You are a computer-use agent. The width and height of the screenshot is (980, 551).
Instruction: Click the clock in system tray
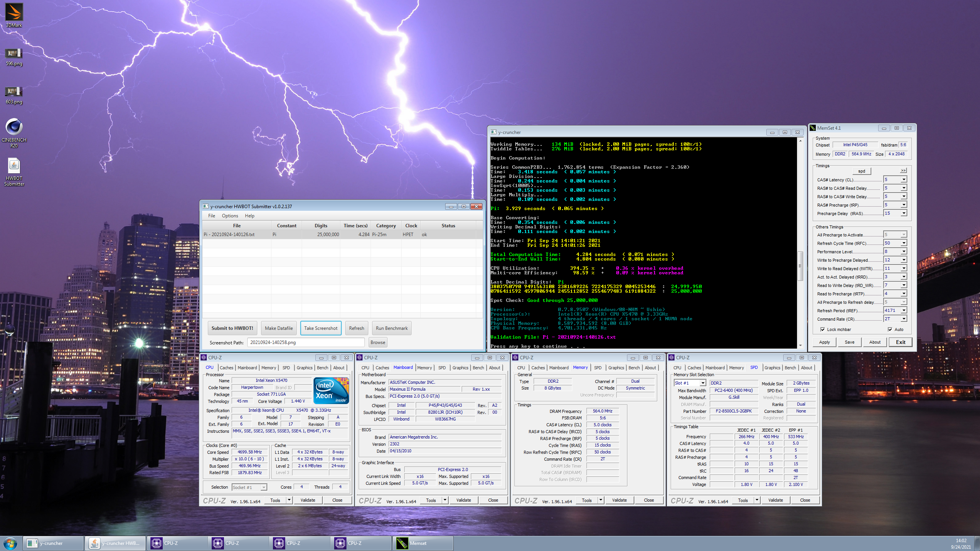click(961, 544)
